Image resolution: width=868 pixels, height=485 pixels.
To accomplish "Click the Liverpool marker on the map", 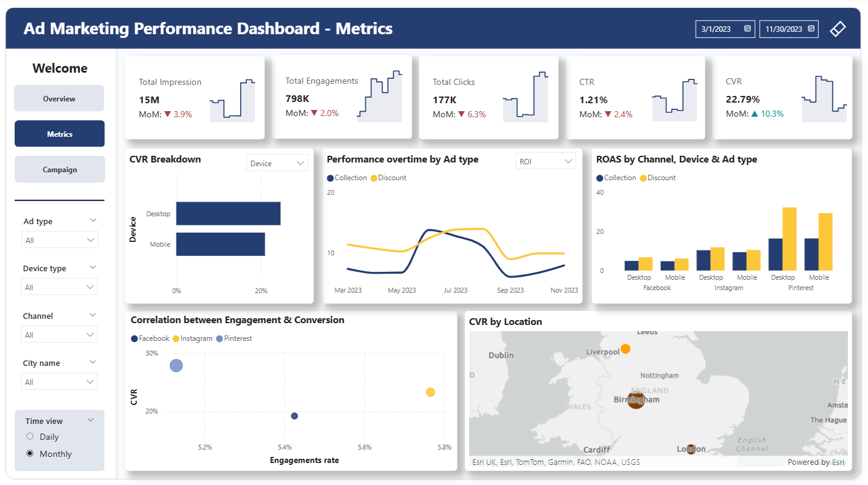I will 625,349.
